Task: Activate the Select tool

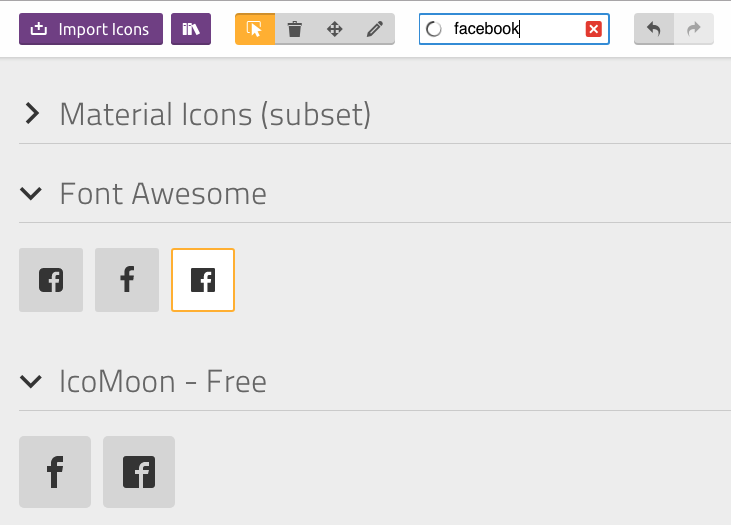Action: pos(255,29)
